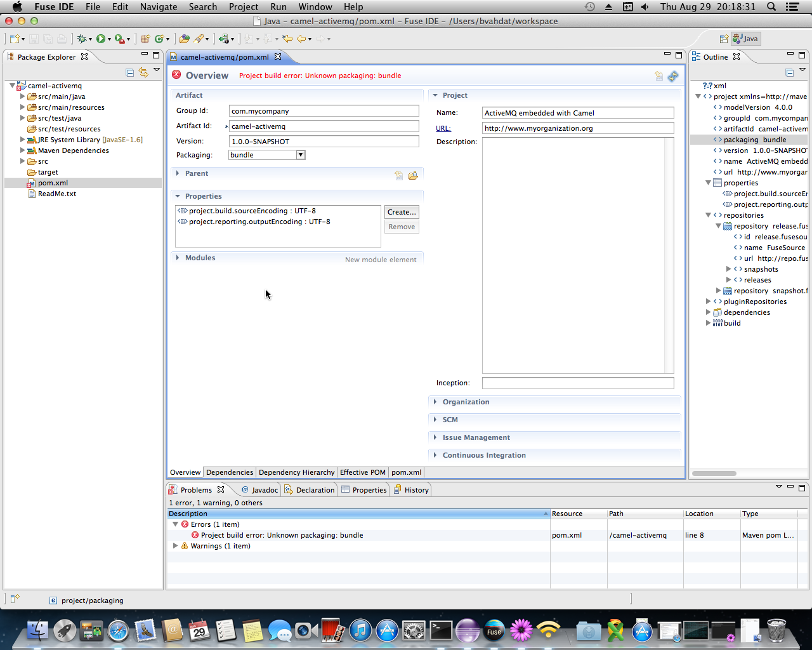
Task: Toggle Link with Editor in Package Explorer
Action: pyautogui.click(x=143, y=72)
